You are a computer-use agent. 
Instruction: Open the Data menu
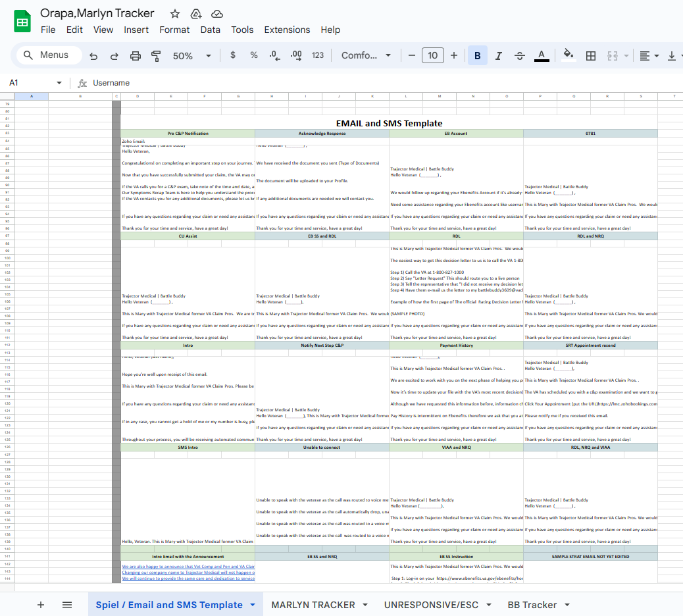coord(210,30)
